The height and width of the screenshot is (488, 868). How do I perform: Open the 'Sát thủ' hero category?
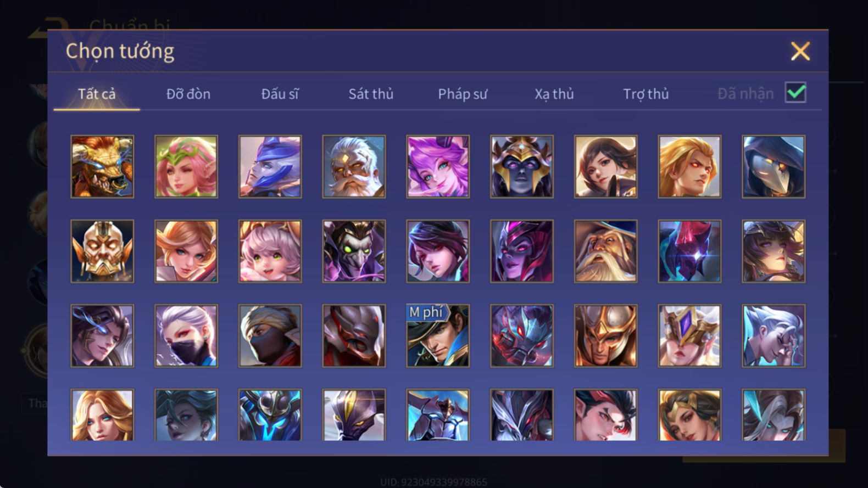(x=371, y=94)
